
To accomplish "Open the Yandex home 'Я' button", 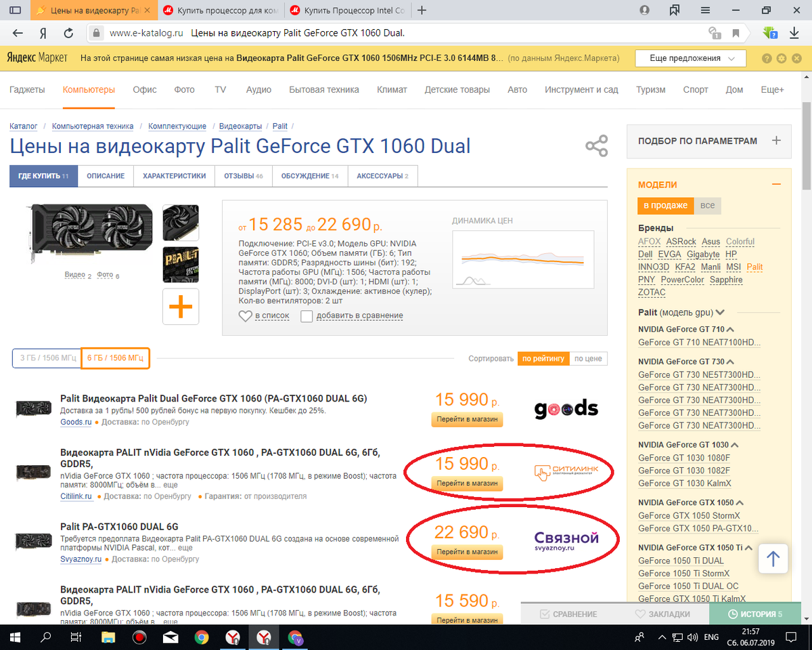I will click(43, 32).
